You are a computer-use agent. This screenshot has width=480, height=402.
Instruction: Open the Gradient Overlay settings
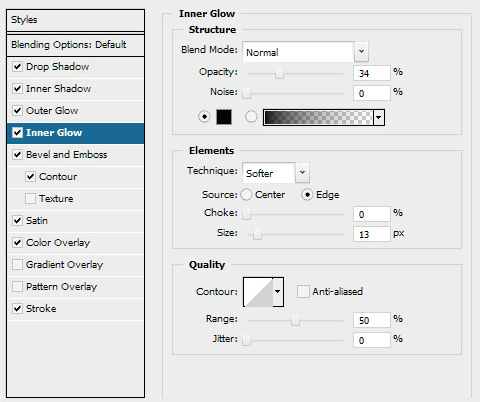(64, 265)
